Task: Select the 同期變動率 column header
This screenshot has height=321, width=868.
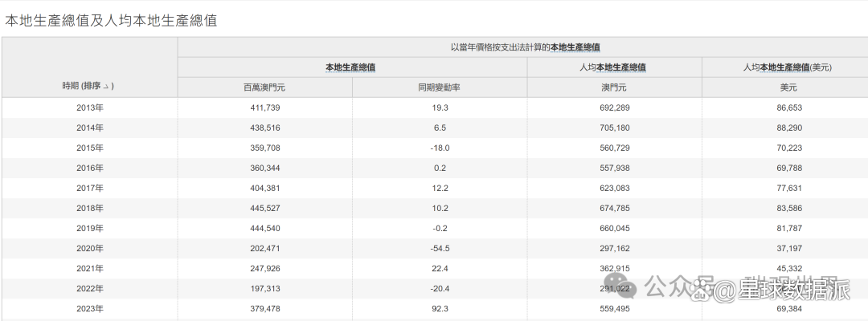Action: (439, 88)
